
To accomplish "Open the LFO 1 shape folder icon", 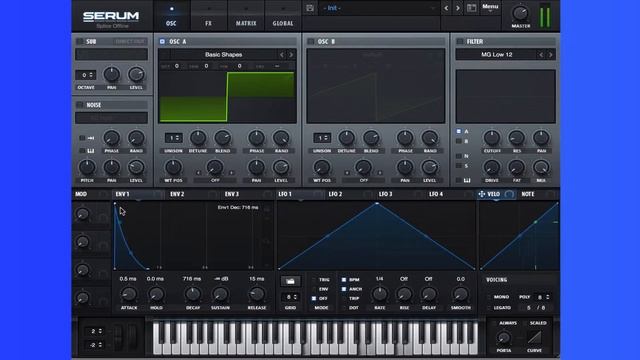I will 290,281.
